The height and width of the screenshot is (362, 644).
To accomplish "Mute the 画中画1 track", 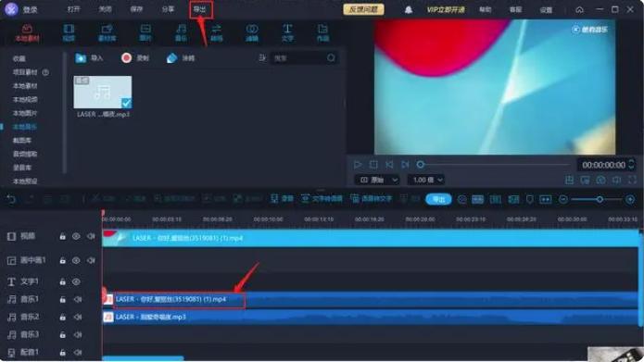I will pyautogui.click(x=91, y=261).
